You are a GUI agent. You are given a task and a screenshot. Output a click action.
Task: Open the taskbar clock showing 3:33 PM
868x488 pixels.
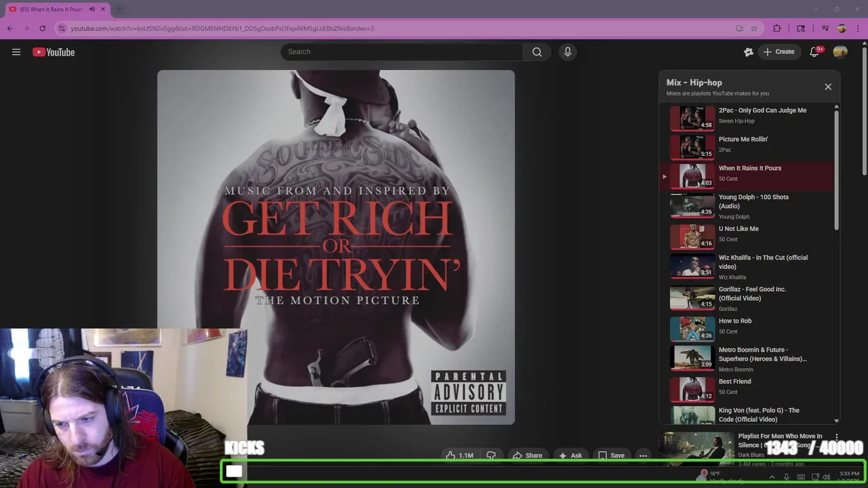849,477
